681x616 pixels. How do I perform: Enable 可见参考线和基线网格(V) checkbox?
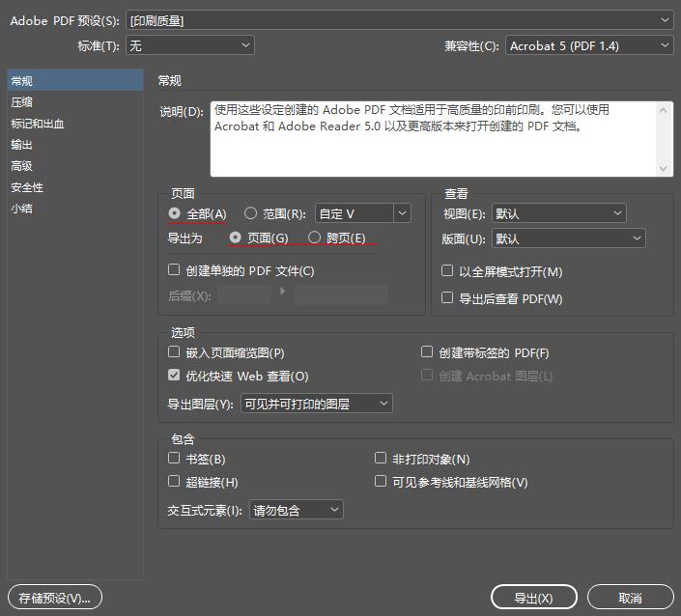tap(381, 481)
